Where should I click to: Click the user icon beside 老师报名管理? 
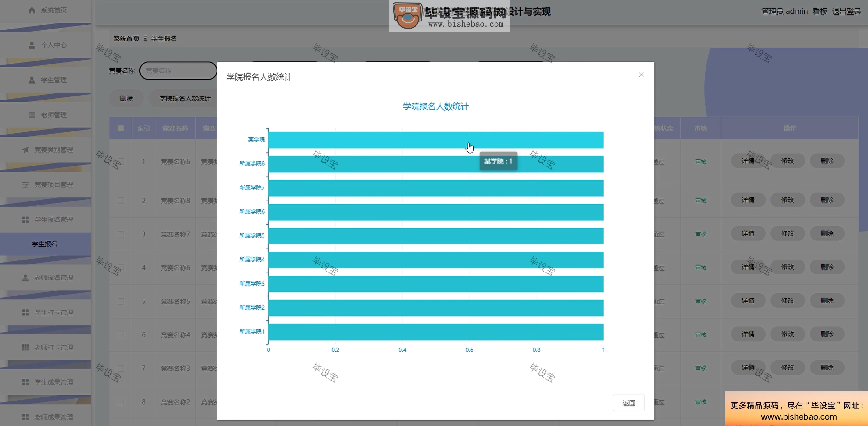click(x=25, y=277)
